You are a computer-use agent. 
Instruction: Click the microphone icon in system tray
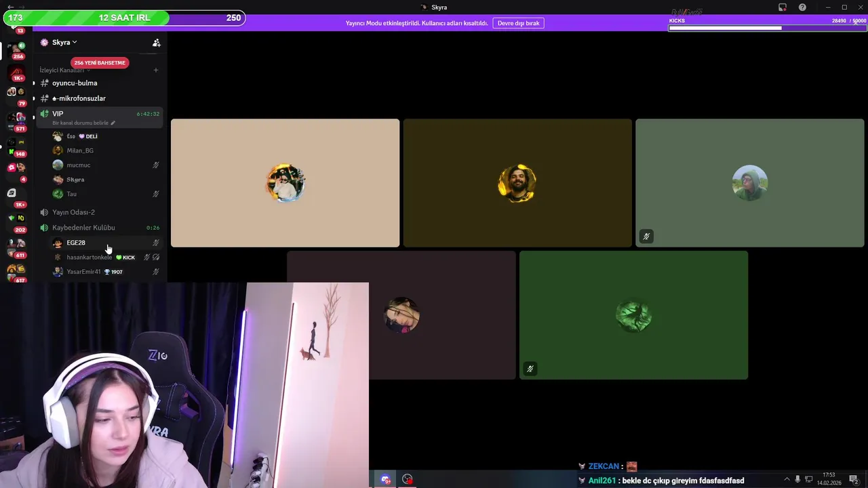tap(797, 479)
